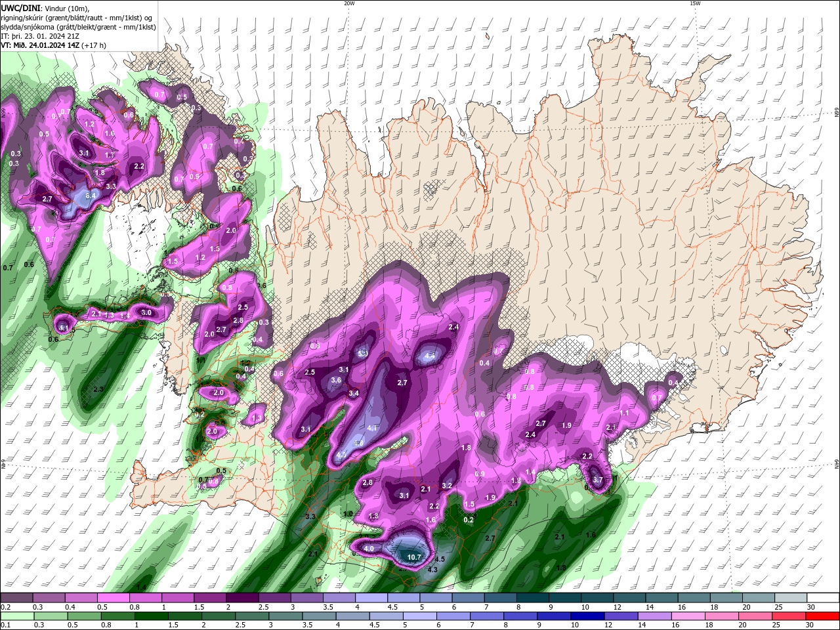
Task: Pick the darkest green rain swatch at 1
Action: [151, 616]
